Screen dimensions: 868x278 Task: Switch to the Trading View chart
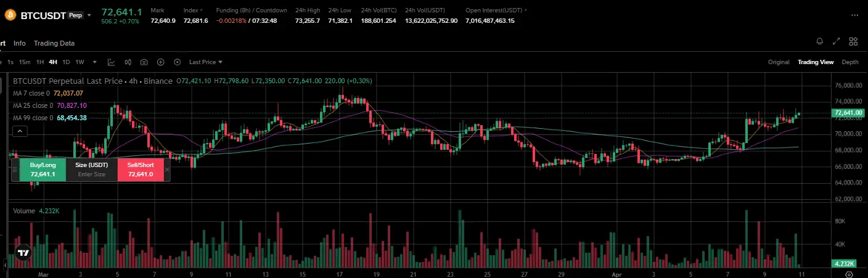[816, 62]
